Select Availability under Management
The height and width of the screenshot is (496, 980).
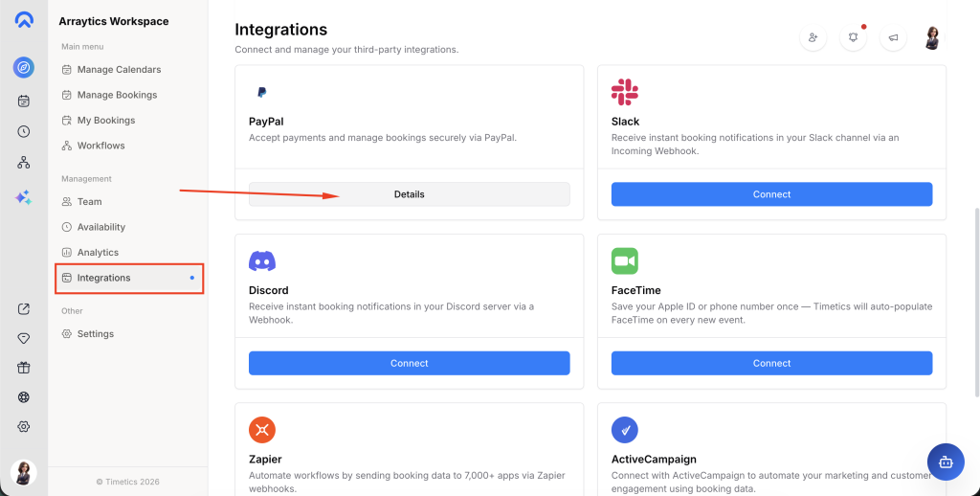(100, 227)
